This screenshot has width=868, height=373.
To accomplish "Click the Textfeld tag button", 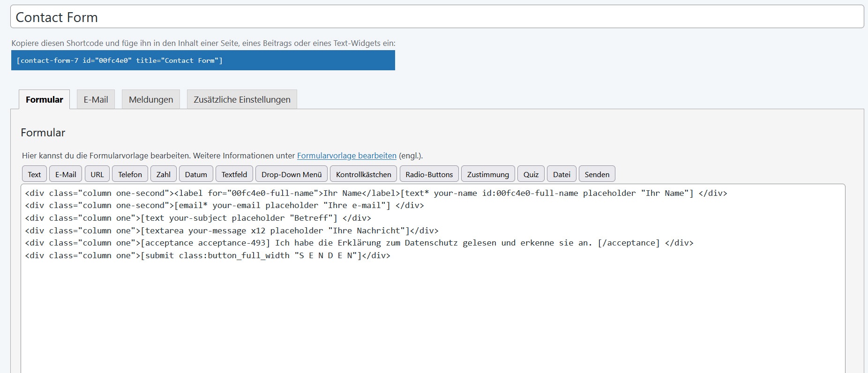I will tap(234, 174).
